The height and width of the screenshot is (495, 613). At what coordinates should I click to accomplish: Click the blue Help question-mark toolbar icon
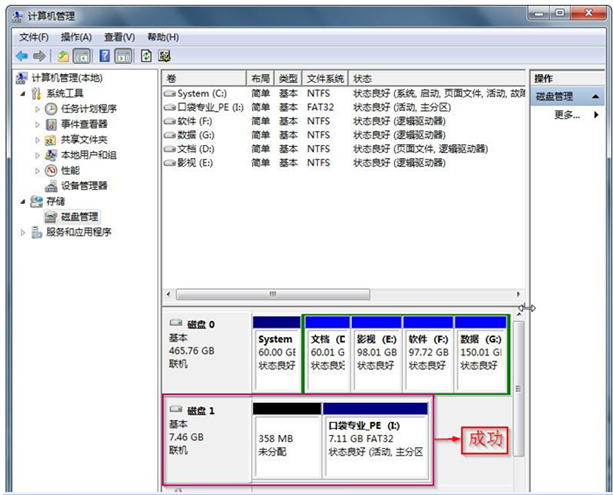tap(104, 56)
